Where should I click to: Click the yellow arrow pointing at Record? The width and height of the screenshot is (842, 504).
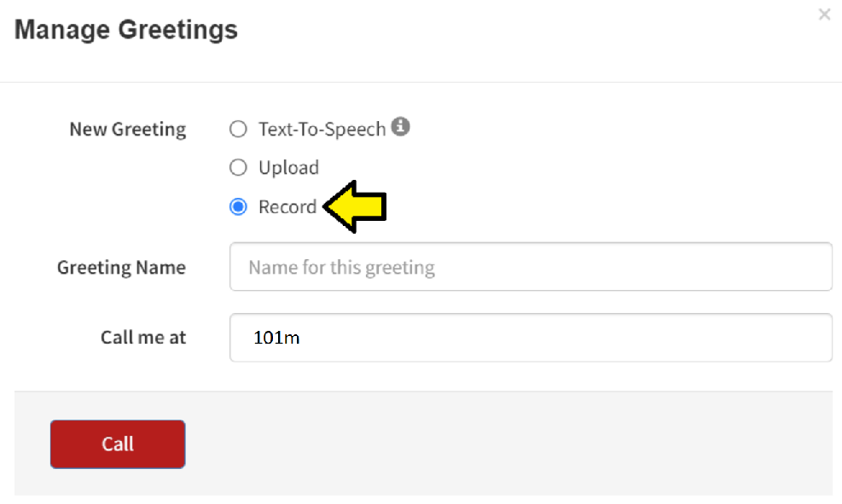pos(355,206)
